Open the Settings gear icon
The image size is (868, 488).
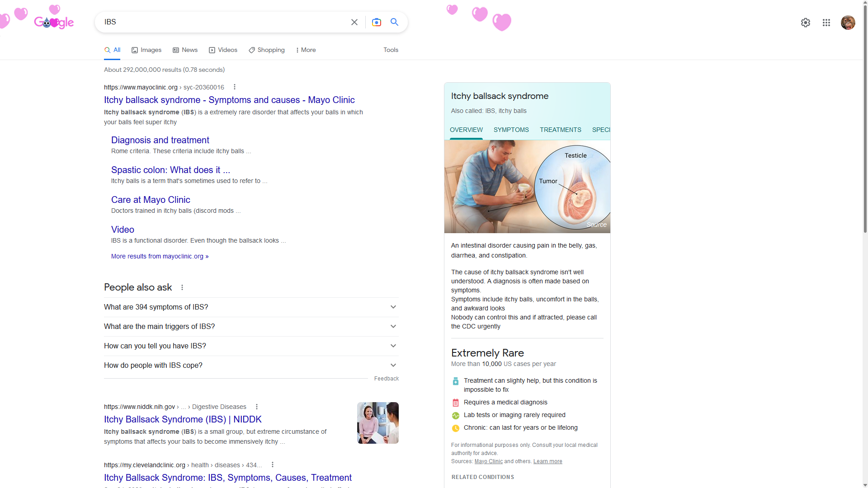point(806,23)
